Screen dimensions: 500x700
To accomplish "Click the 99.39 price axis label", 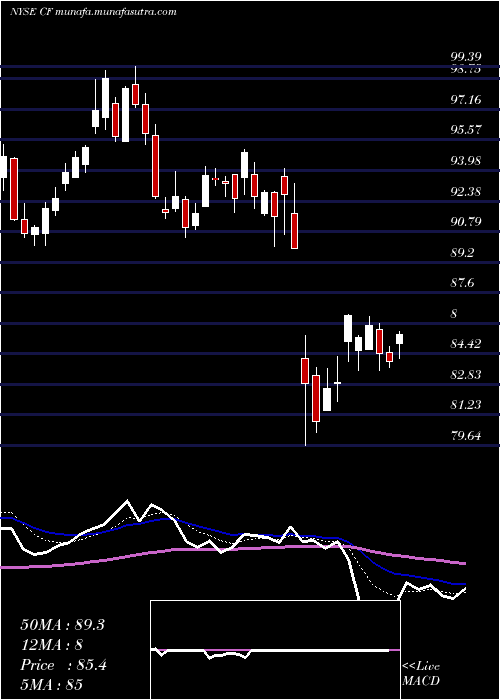I will point(466,57).
